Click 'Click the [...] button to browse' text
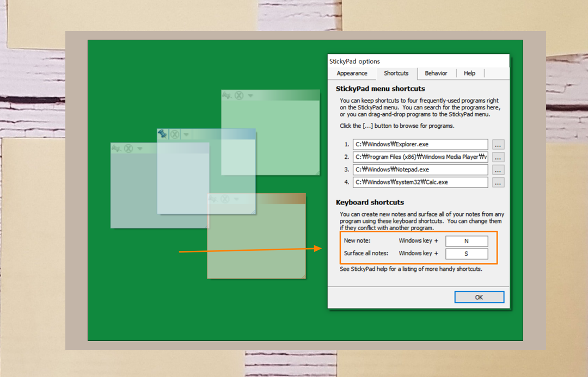 pos(397,126)
